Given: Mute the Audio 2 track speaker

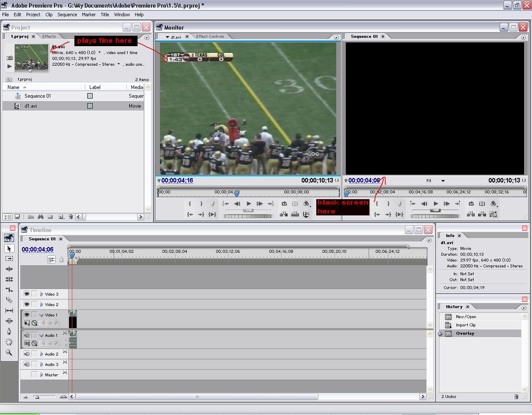Looking at the screenshot, I should (x=27, y=354).
